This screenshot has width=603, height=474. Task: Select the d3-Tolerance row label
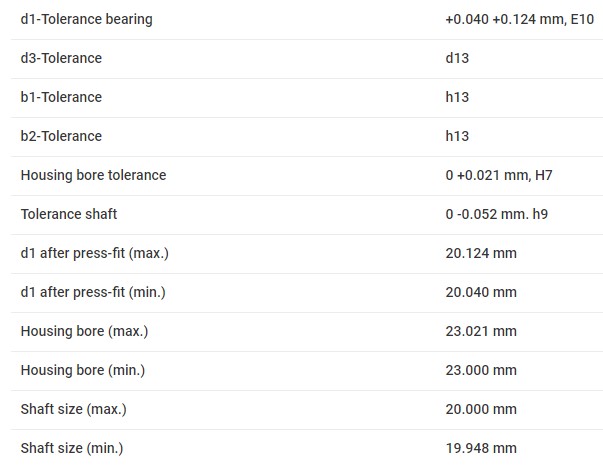coord(61,58)
